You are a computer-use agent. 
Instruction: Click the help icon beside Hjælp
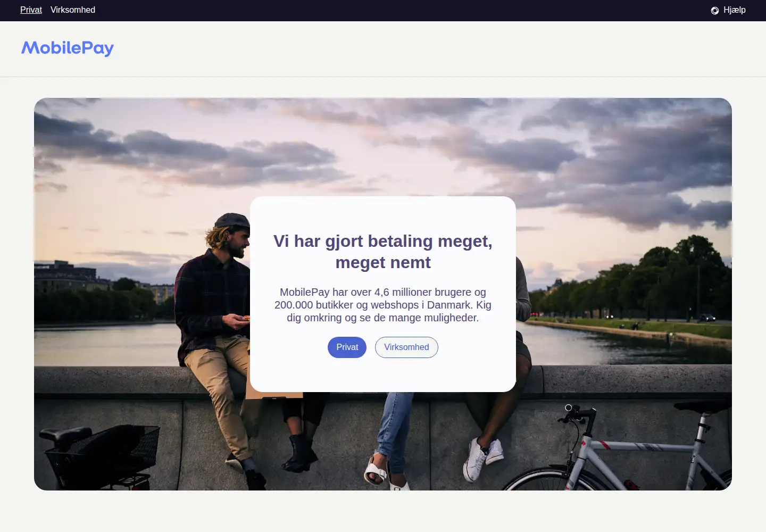(715, 11)
